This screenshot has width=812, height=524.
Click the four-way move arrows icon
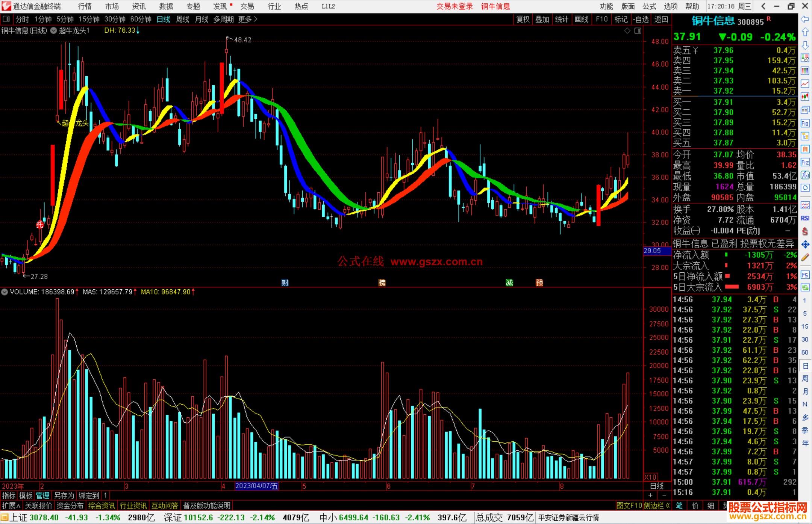[x=805, y=245]
